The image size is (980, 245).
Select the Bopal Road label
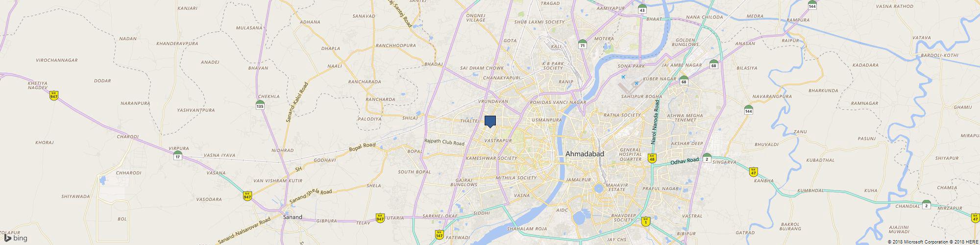pyautogui.click(x=362, y=147)
